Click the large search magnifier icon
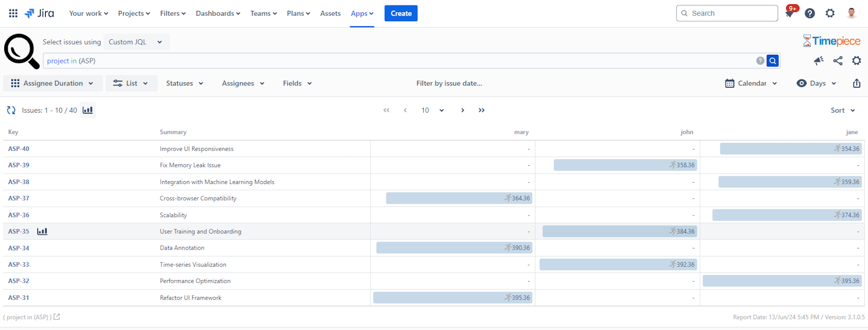The width and height of the screenshot is (868, 330). click(x=22, y=51)
